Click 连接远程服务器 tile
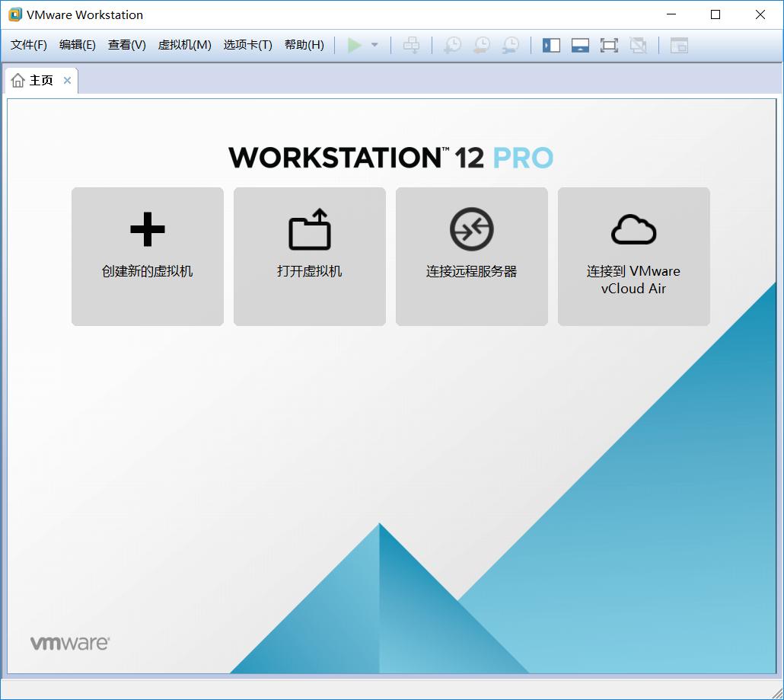The height and width of the screenshot is (700, 784). coord(472,257)
